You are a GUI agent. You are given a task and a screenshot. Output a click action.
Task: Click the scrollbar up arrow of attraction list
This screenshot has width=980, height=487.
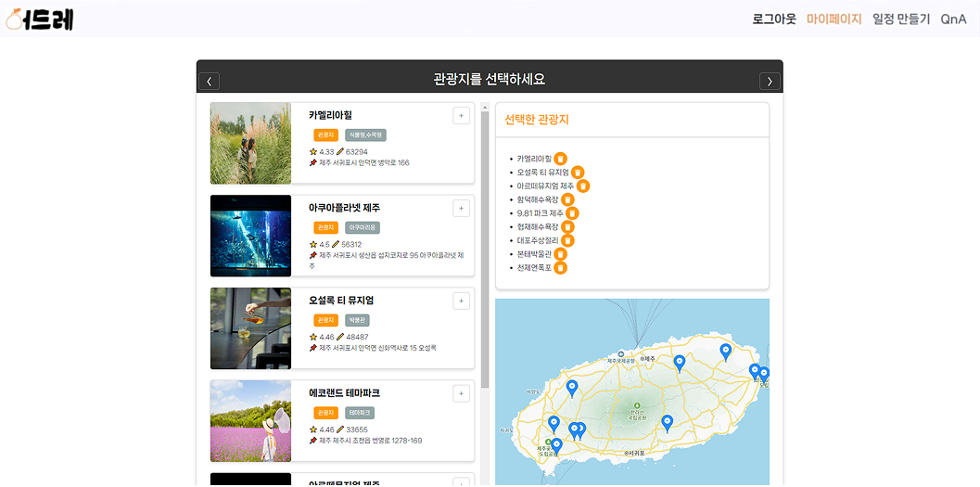(x=485, y=108)
